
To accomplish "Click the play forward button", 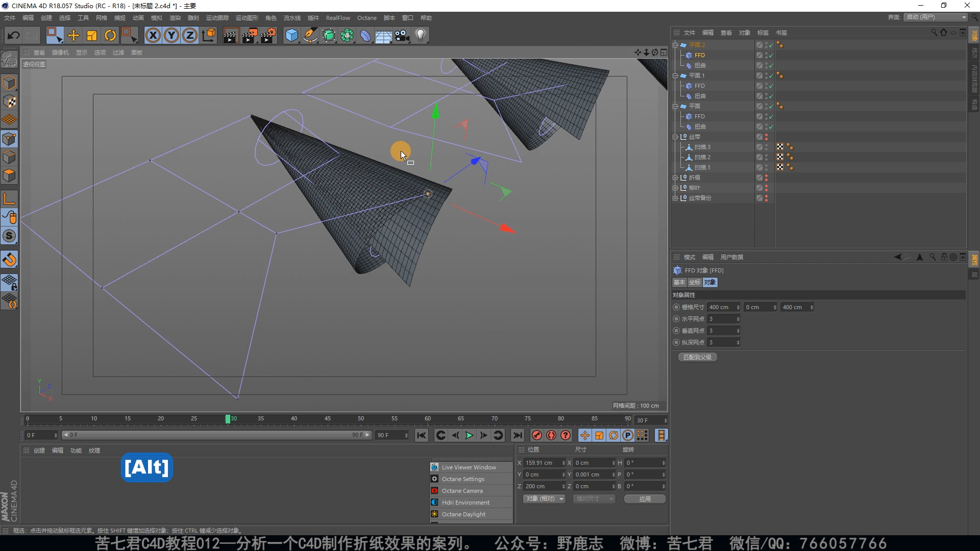I will pos(469,435).
